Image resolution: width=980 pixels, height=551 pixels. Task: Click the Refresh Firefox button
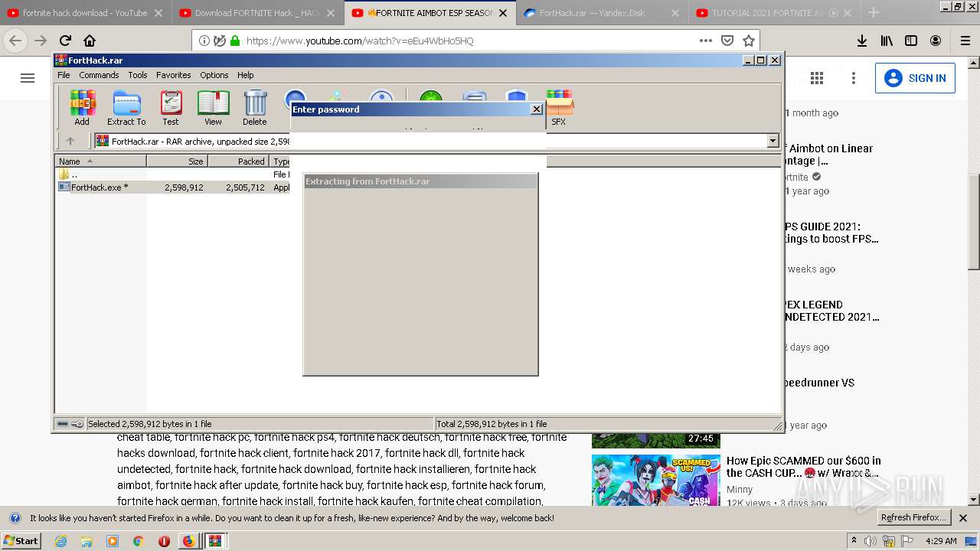click(913, 517)
